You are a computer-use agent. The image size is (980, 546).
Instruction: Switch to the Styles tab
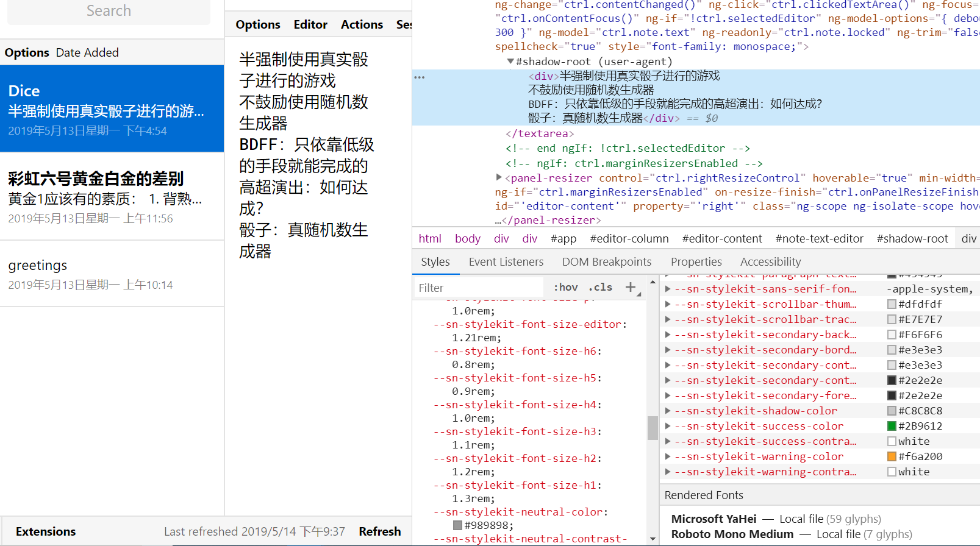pyautogui.click(x=435, y=262)
